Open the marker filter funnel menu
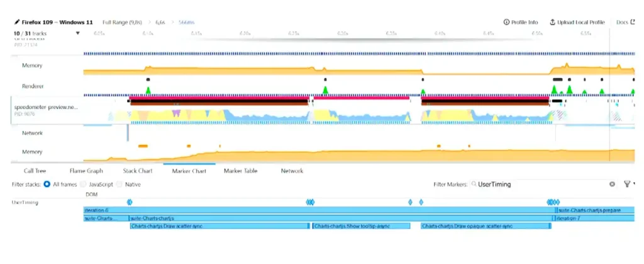 coord(628,184)
